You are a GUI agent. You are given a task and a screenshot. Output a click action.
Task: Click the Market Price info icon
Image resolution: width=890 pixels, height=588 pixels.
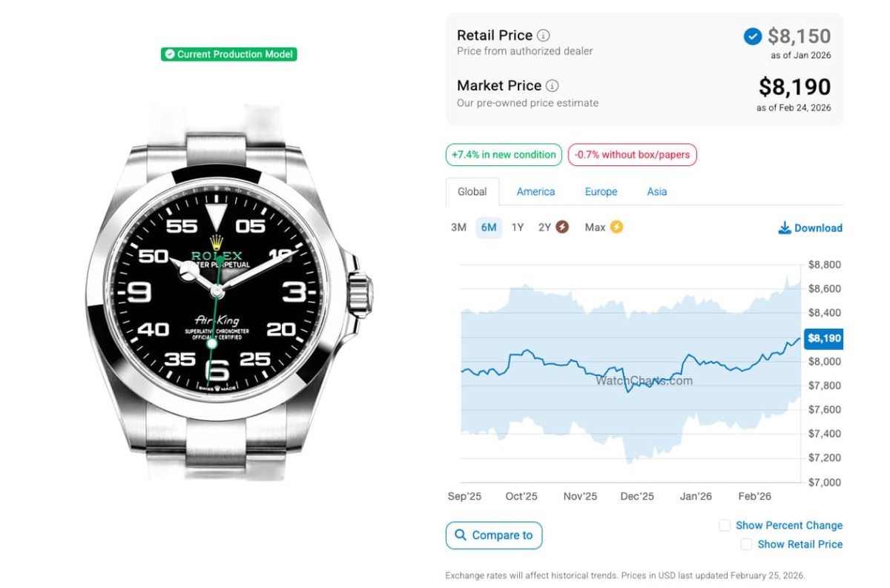pyautogui.click(x=553, y=86)
